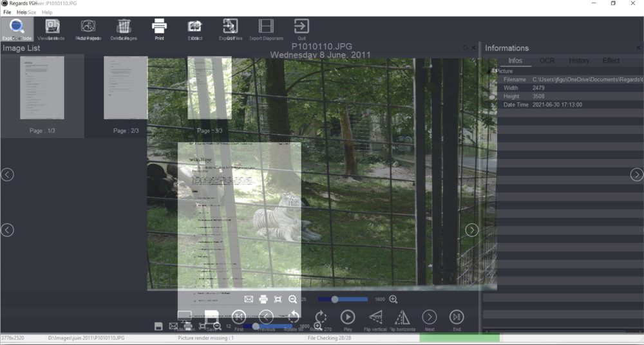
Task: Adjust the zoom slider starting at 12
Action: coord(267,326)
